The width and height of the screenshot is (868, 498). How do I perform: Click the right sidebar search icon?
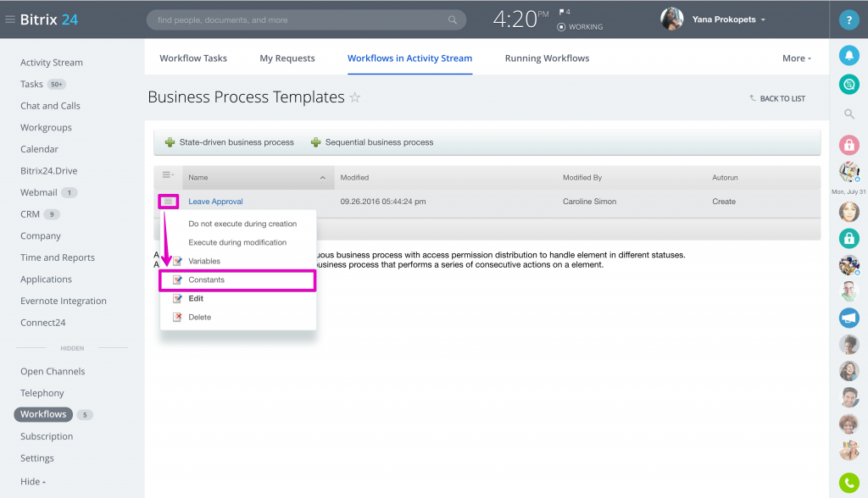(849, 114)
